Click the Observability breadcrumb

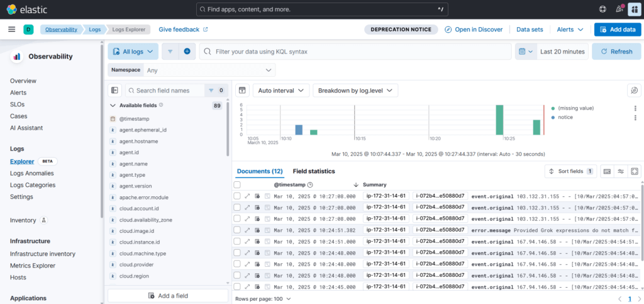(x=61, y=30)
